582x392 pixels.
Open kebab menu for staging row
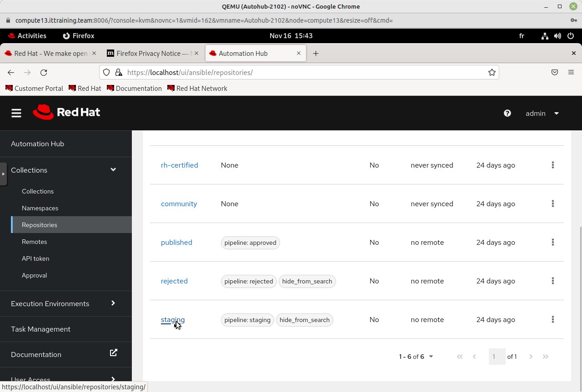click(x=553, y=319)
